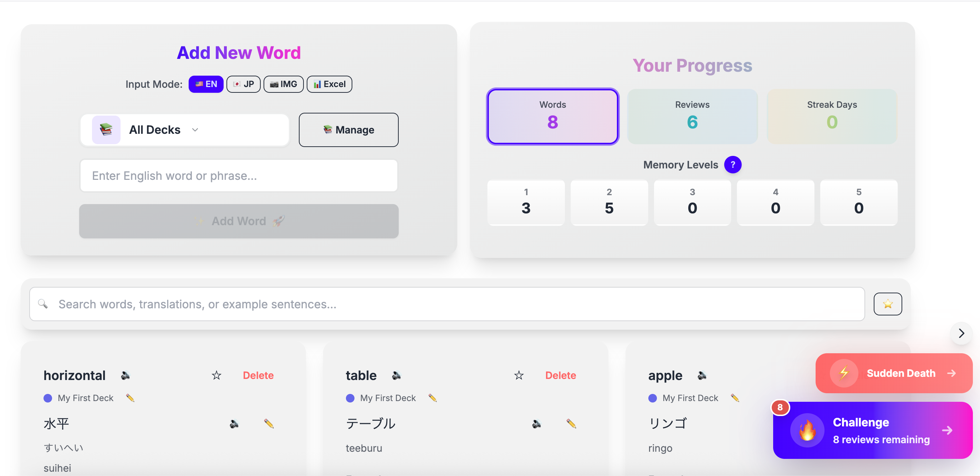
Task: Play pronunciation for word horizontal
Action: pos(126,375)
